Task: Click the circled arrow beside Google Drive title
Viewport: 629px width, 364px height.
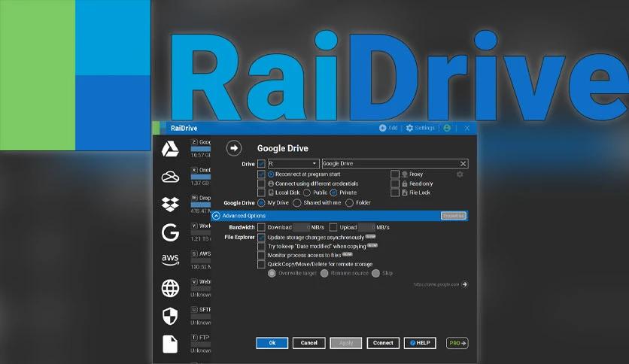Action: (x=234, y=148)
